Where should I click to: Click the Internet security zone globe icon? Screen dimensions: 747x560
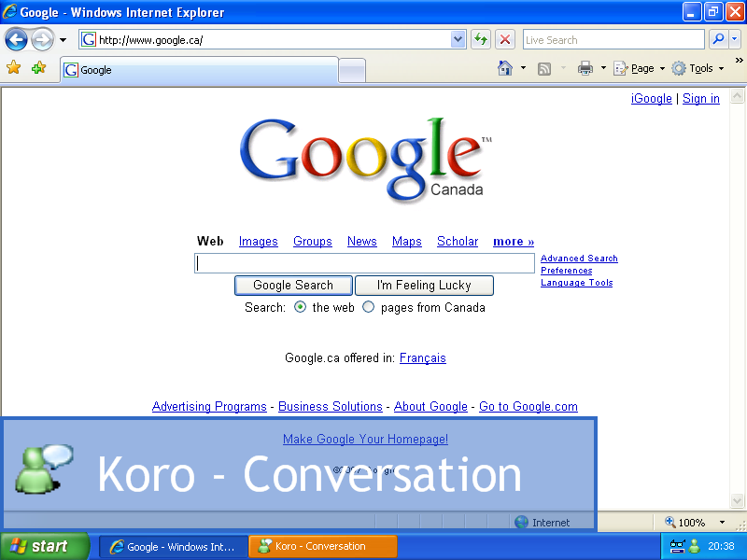tap(521, 523)
